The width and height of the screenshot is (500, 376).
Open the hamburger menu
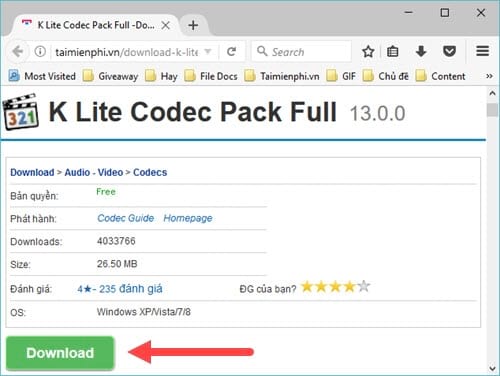482,51
